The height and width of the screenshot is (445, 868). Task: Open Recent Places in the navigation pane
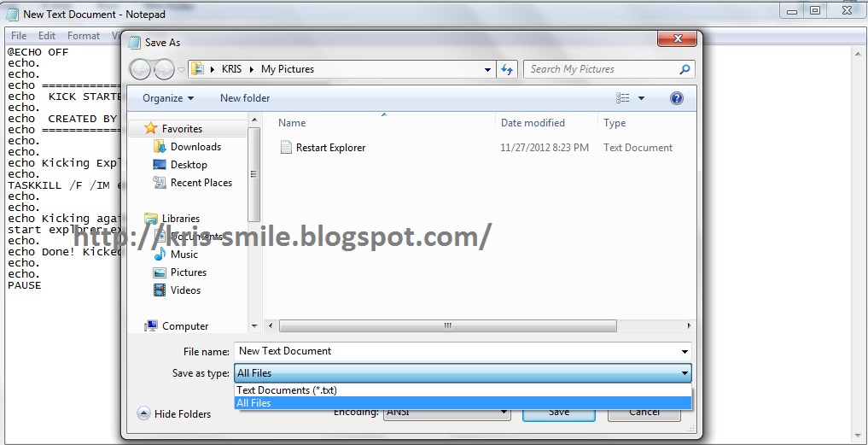pos(201,182)
